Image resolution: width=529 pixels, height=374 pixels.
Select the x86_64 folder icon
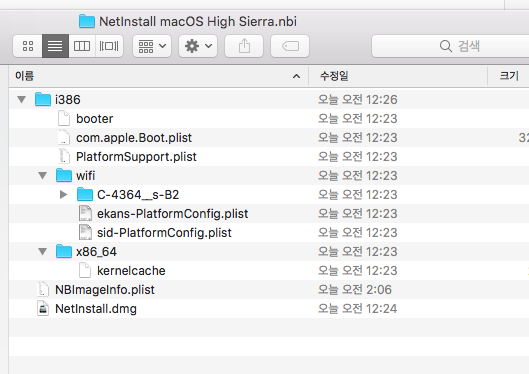pyautogui.click(x=64, y=251)
